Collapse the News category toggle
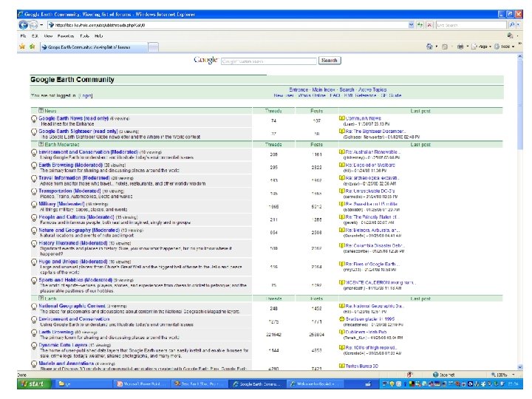 pos(41,110)
